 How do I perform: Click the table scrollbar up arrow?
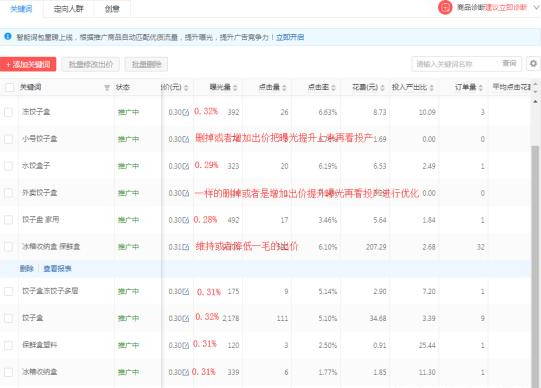(x=535, y=101)
